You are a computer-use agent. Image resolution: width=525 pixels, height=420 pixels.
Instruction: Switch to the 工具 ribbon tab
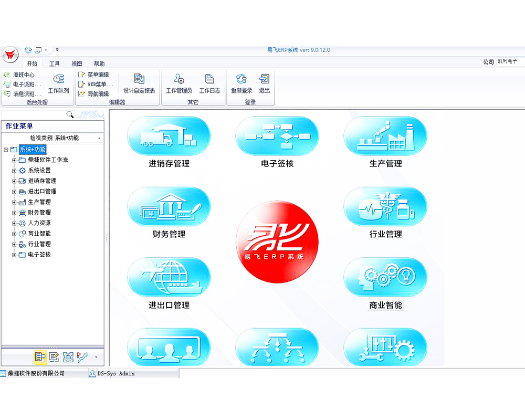point(55,64)
